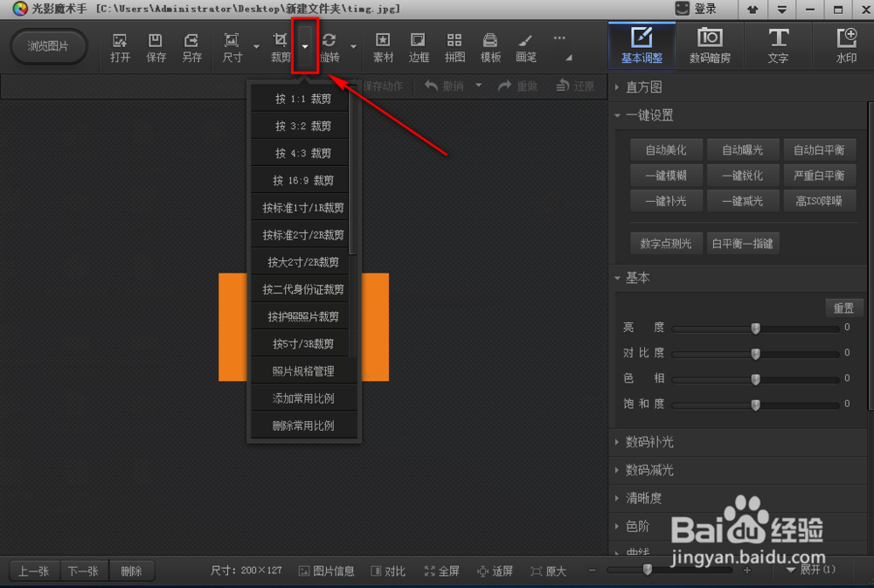Click the 饱和度 saturation slider handle
Screen dimensions: 874x588
(755, 405)
